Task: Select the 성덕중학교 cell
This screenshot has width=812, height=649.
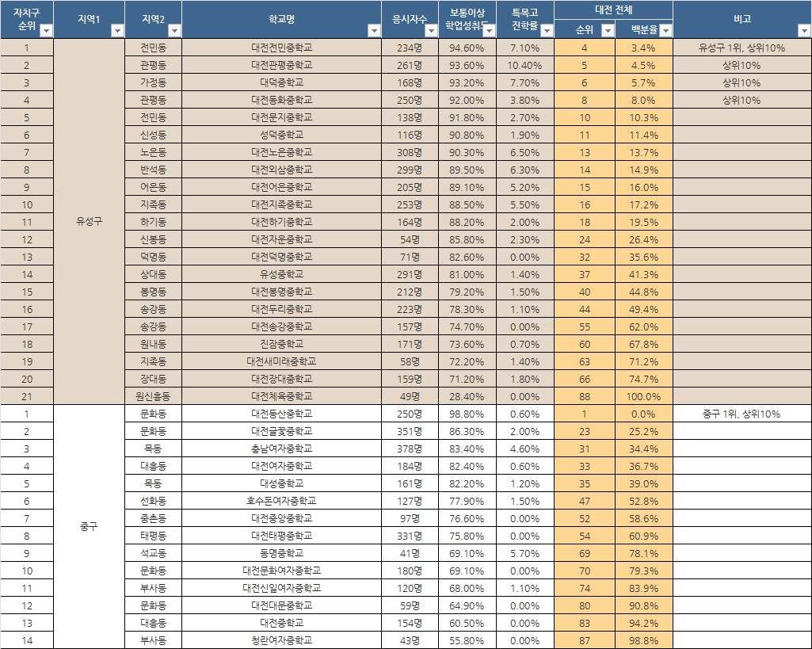Action: 282,135
